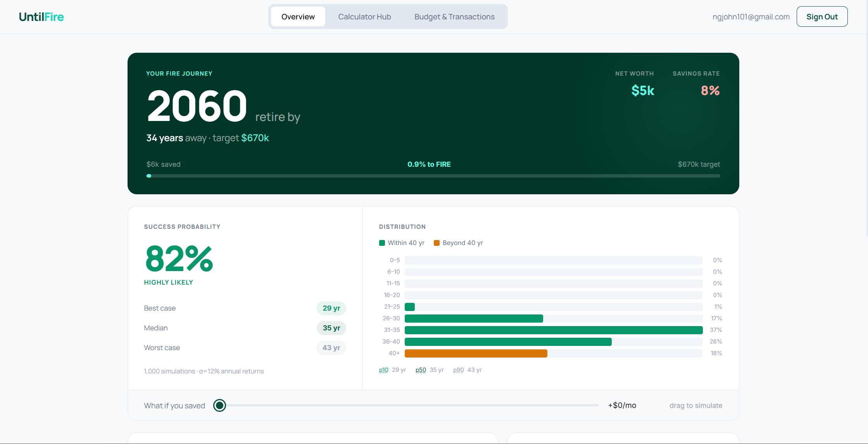Viewport: 868px width, 444px height.
Task: Click the 31–35 distribution bar
Action: (553, 330)
